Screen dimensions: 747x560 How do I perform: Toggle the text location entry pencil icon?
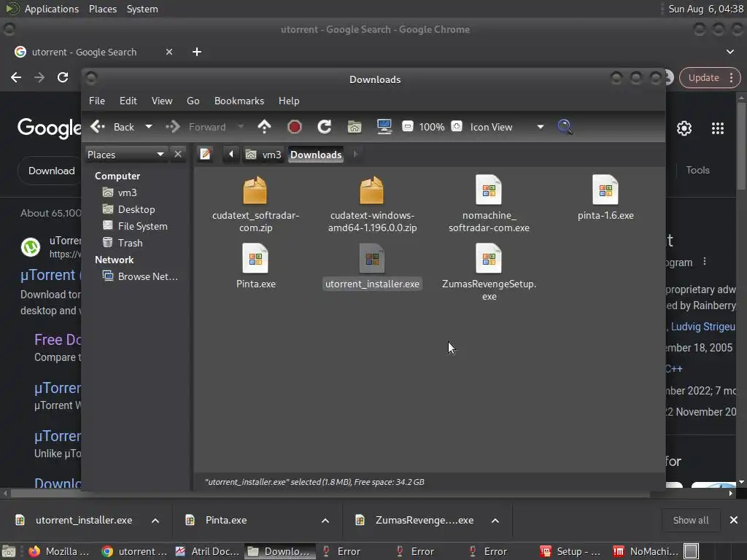pyautogui.click(x=205, y=155)
